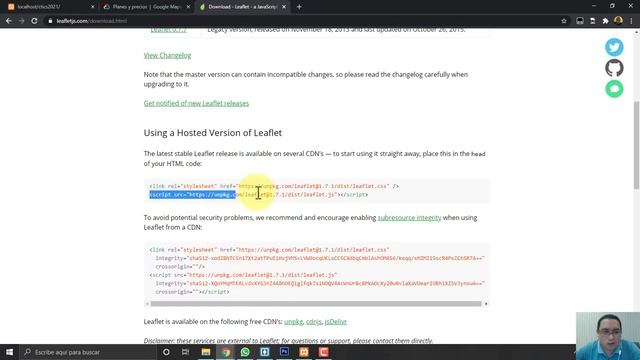Switch to the localhost tab

[50, 7]
